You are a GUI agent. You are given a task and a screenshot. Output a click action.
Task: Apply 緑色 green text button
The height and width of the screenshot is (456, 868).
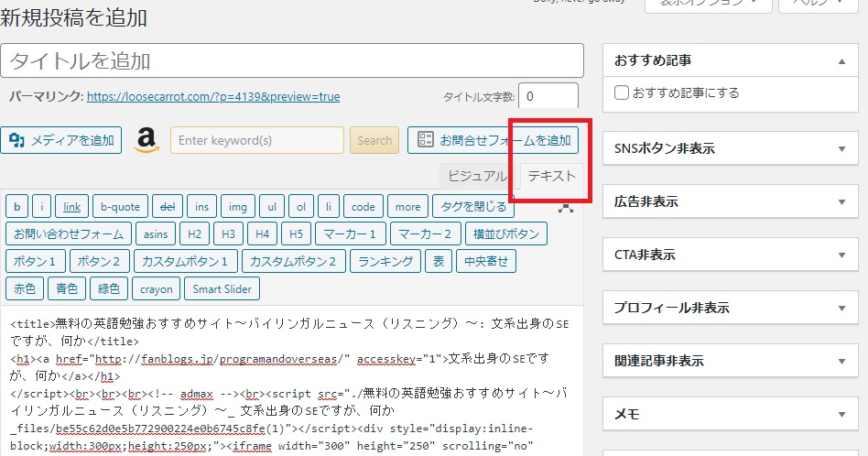pos(109,288)
